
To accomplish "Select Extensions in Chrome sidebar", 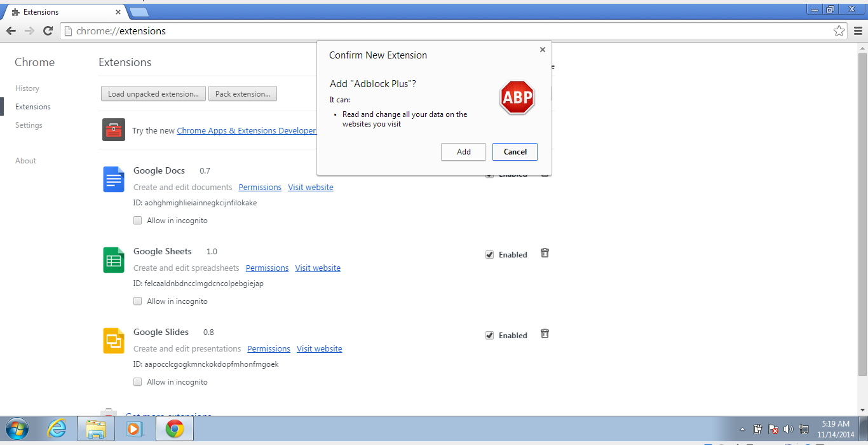I will [x=33, y=107].
